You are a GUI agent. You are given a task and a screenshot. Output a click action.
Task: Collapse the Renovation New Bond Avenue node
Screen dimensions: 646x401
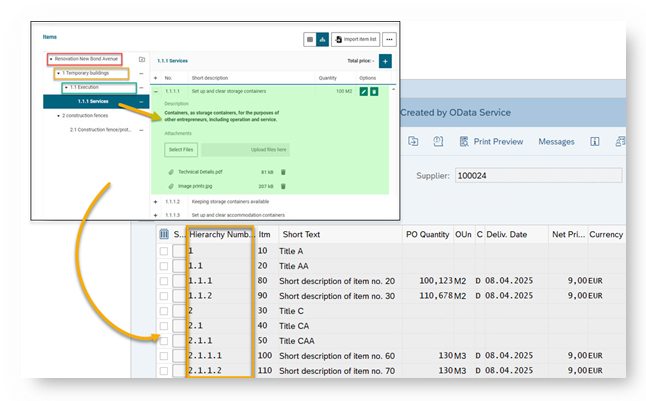51,59
